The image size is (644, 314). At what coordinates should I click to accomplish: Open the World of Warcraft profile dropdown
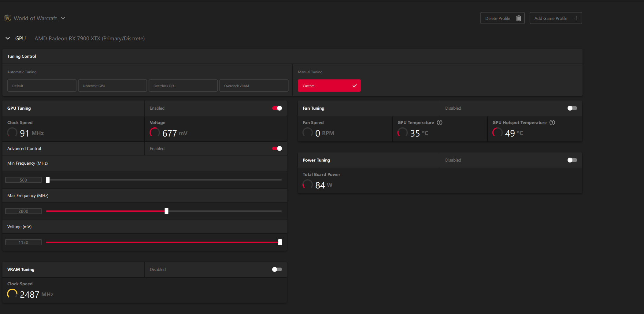point(63,18)
